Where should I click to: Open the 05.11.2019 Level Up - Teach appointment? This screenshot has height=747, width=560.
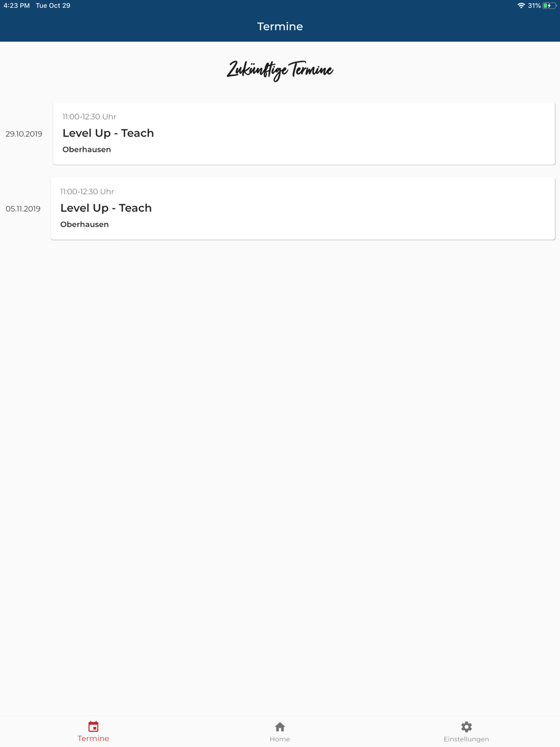click(303, 208)
